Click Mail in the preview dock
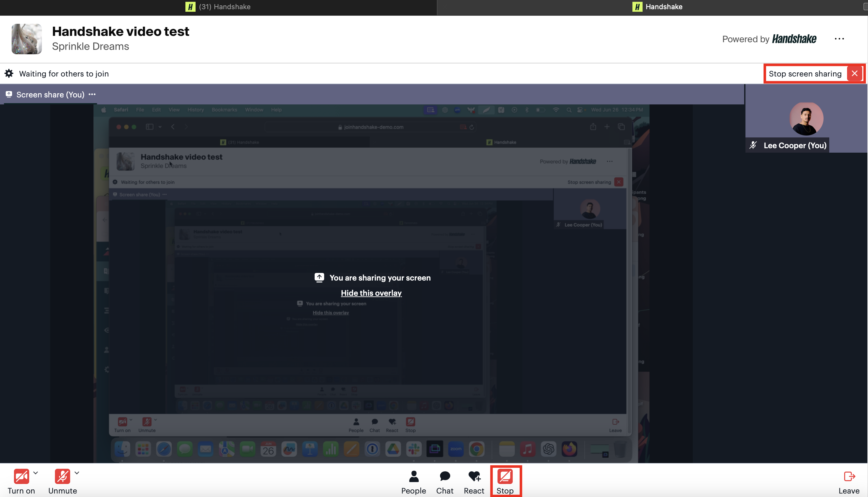This screenshot has height=497, width=868. point(205,449)
